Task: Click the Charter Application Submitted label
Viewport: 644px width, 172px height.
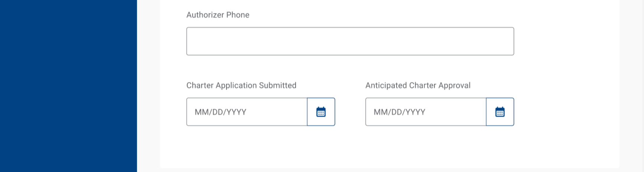Action: (241, 85)
